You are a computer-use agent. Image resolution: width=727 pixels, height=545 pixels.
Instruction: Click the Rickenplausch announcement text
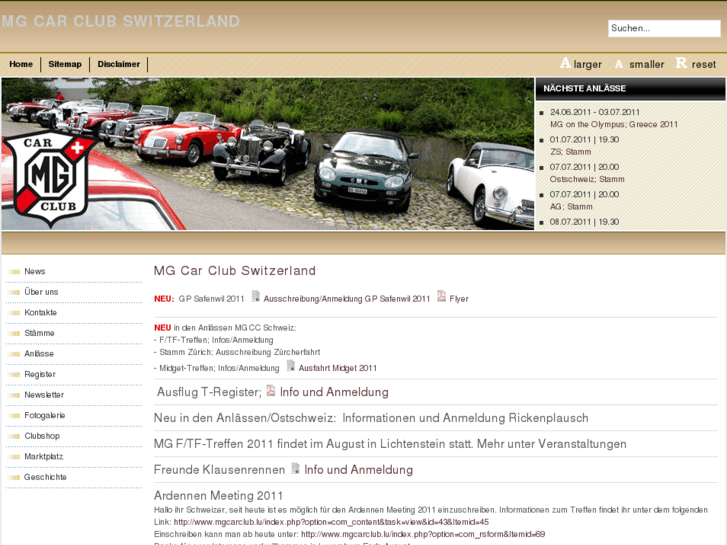pos(371,418)
